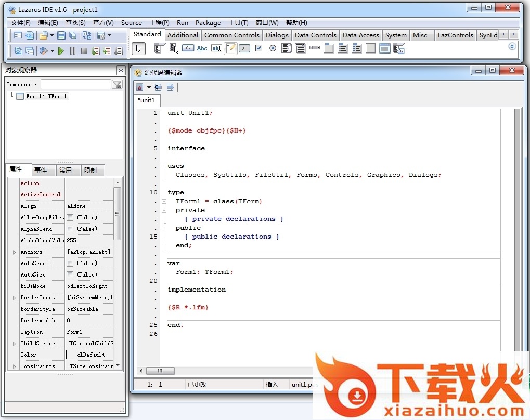Toggle the AllowDropFiles checkbox
The image size is (530, 420).
(70, 218)
